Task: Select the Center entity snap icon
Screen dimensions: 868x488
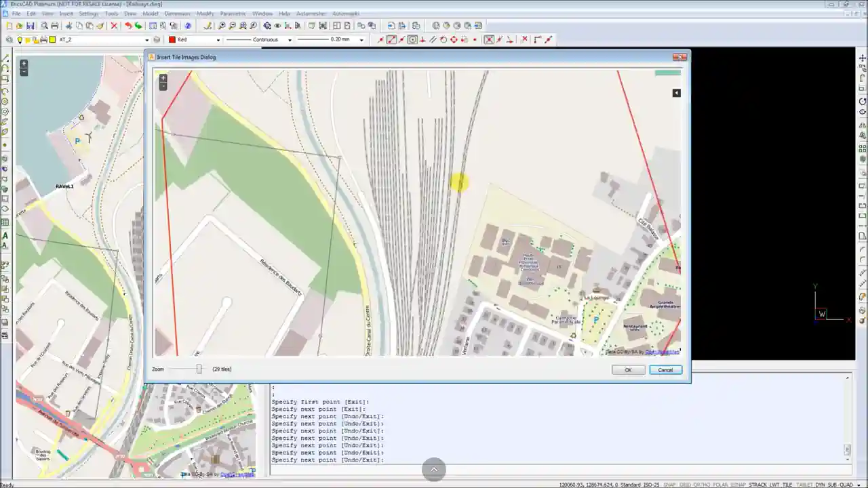Action: click(412, 39)
